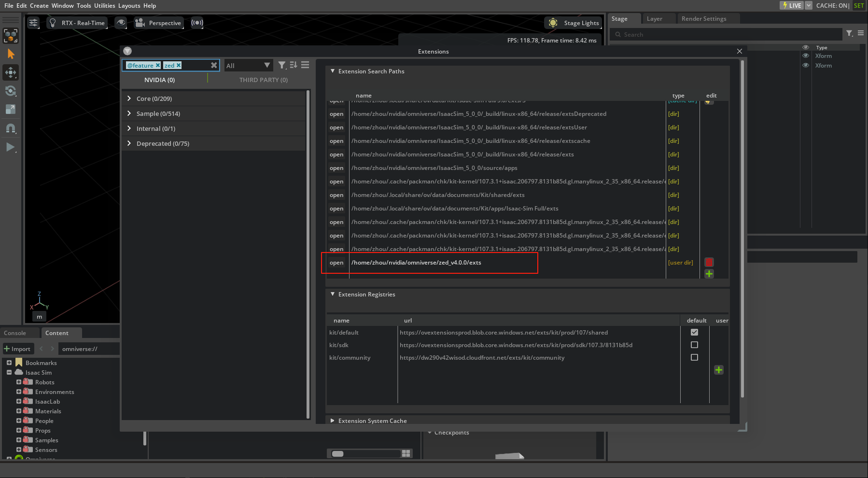Screen dimensions: 868x478
Task: Click the selection mode cubes tool
Action: click(x=11, y=35)
